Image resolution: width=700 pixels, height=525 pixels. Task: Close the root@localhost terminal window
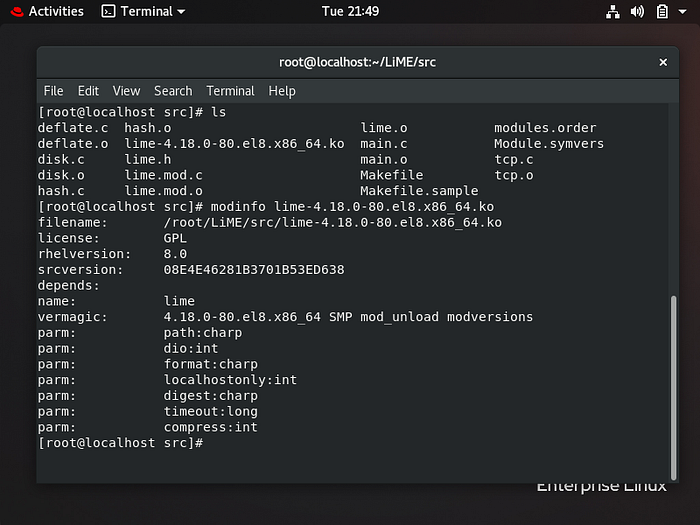coord(663,62)
